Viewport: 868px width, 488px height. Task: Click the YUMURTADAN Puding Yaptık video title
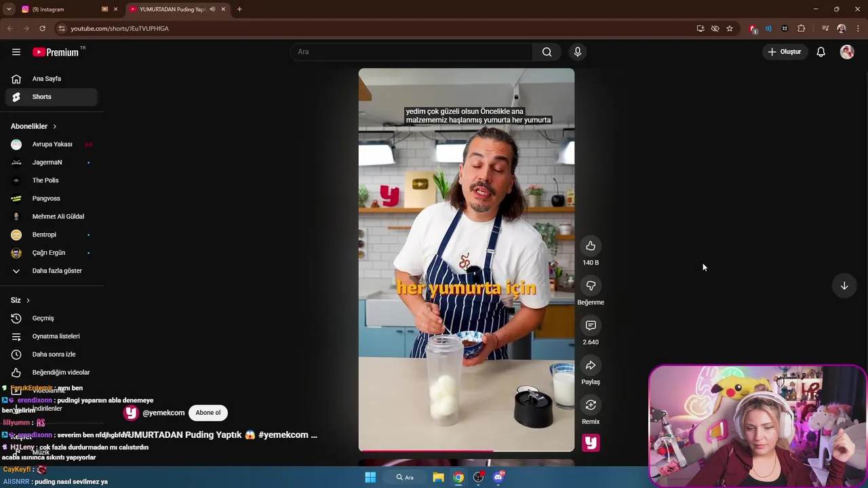(x=220, y=435)
